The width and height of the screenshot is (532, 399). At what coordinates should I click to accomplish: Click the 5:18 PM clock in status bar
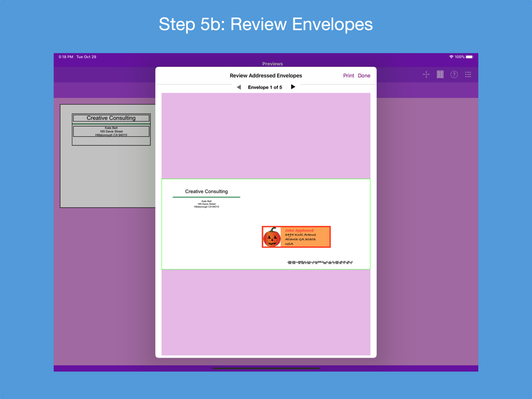[66, 57]
